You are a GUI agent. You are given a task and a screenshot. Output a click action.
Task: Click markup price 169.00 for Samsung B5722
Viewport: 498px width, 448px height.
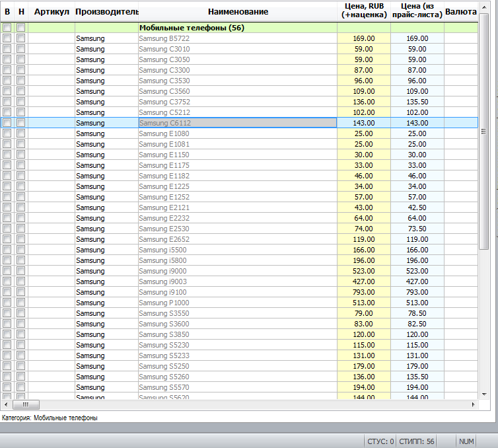coord(364,38)
